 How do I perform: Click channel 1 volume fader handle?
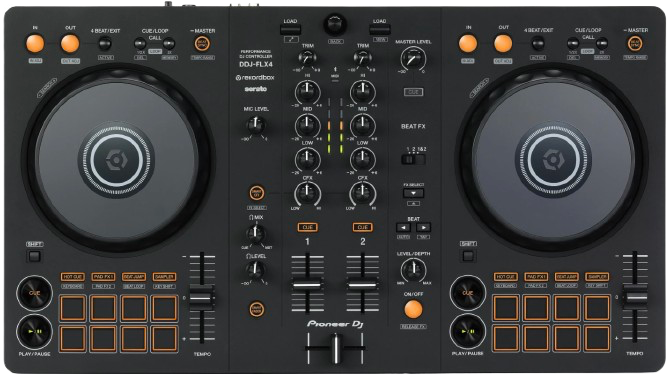(x=307, y=284)
